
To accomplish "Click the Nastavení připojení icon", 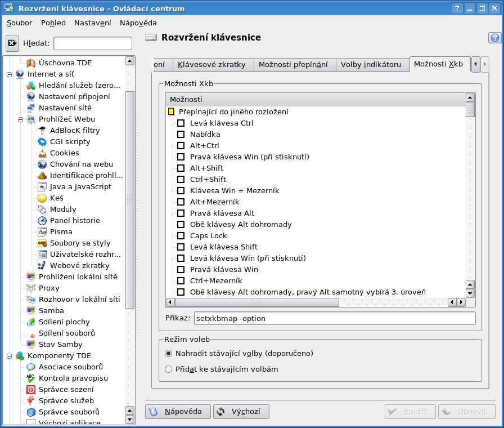I will pyautogui.click(x=31, y=96).
